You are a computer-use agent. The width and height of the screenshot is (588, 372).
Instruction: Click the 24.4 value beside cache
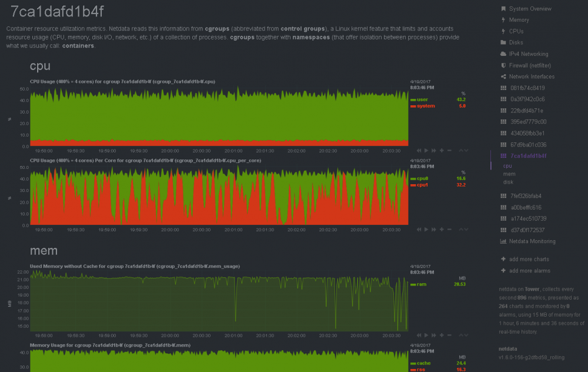[x=461, y=363]
